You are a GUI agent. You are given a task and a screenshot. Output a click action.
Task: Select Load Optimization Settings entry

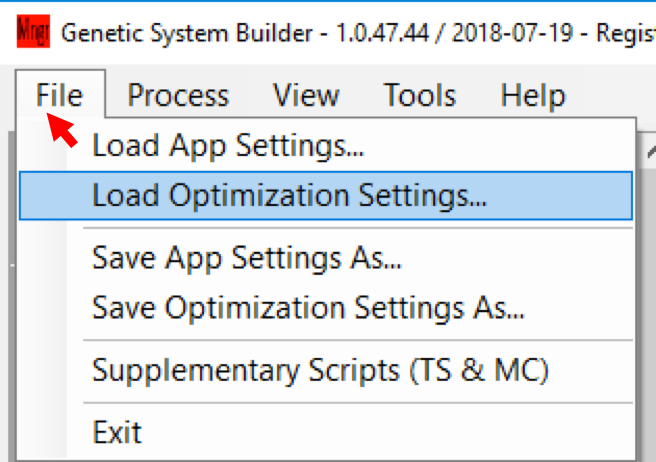(290, 195)
